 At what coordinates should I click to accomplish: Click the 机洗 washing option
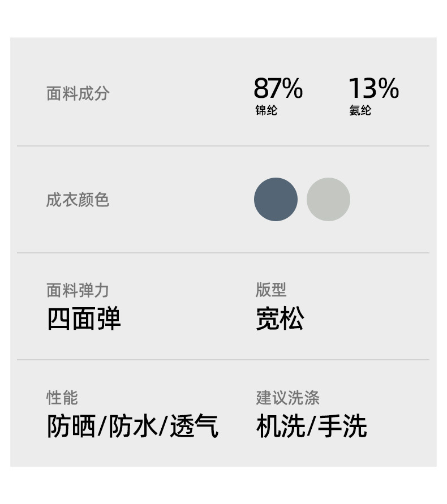click(280, 426)
